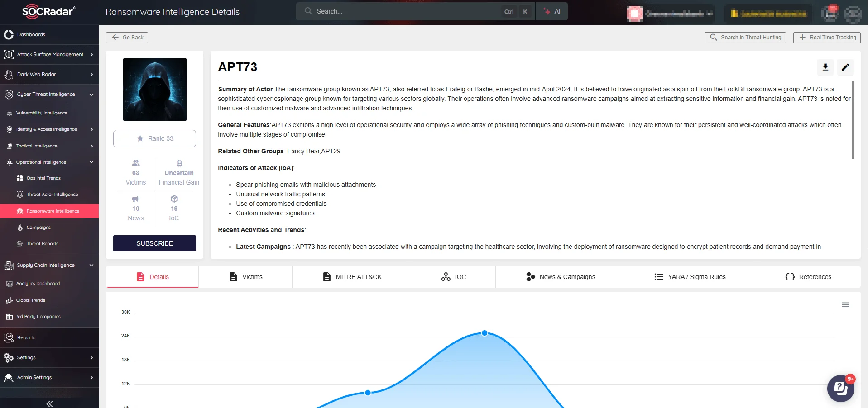Click Real Time Tracking button
This screenshot has width=868, height=408.
pyautogui.click(x=827, y=38)
